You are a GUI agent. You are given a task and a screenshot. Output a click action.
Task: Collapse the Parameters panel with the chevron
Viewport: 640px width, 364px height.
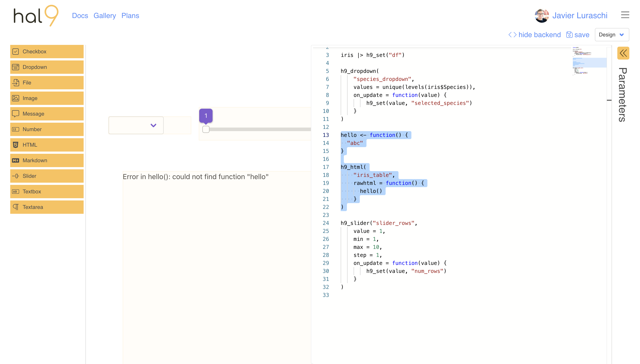point(623,53)
